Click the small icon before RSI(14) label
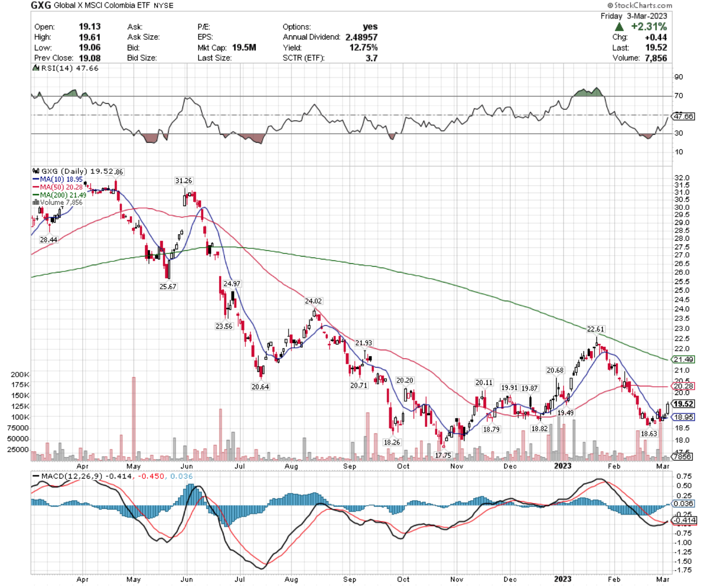 [x=36, y=68]
